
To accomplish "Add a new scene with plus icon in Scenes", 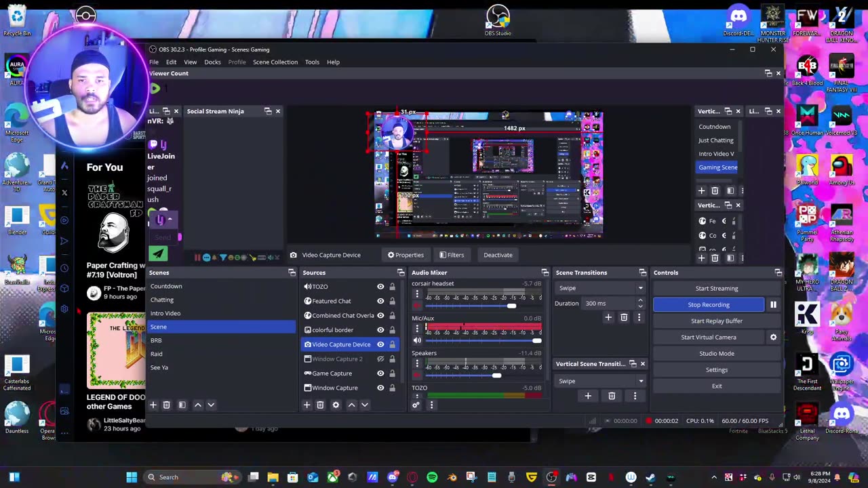I will click(153, 405).
